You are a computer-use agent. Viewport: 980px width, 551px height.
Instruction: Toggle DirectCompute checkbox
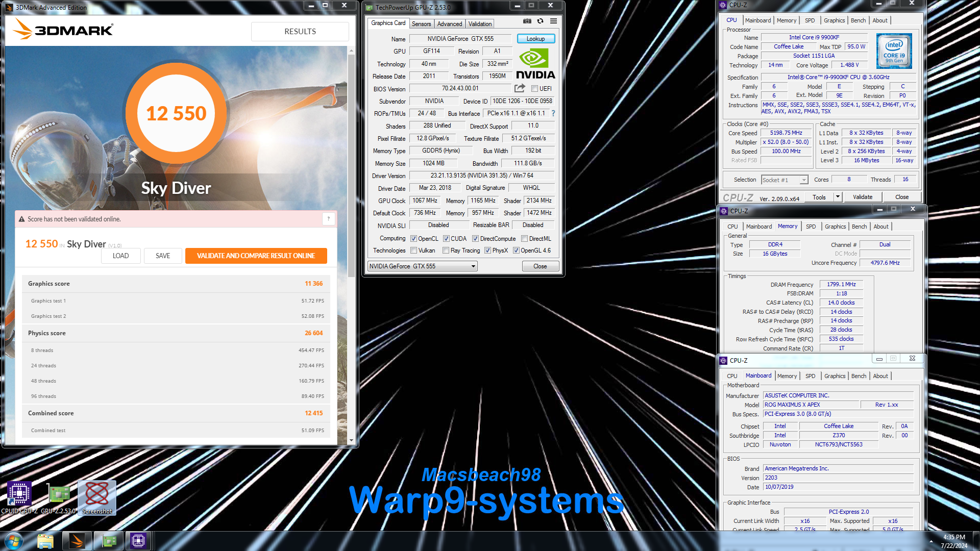pyautogui.click(x=475, y=238)
